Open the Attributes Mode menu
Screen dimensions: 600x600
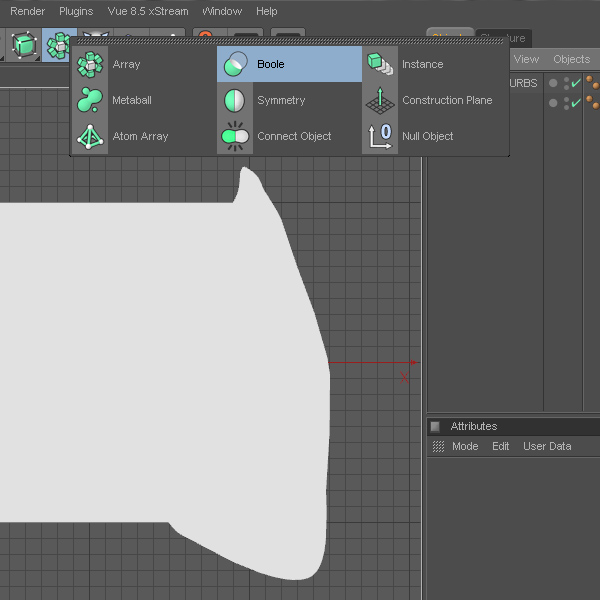pos(465,446)
